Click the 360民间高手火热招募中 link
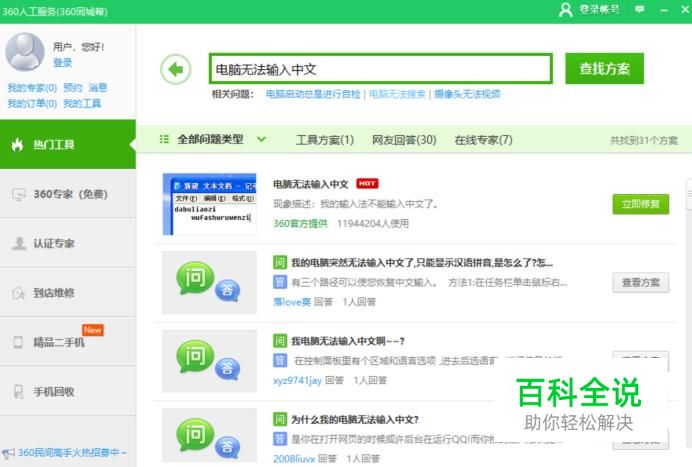 click(x=72, y=452)
